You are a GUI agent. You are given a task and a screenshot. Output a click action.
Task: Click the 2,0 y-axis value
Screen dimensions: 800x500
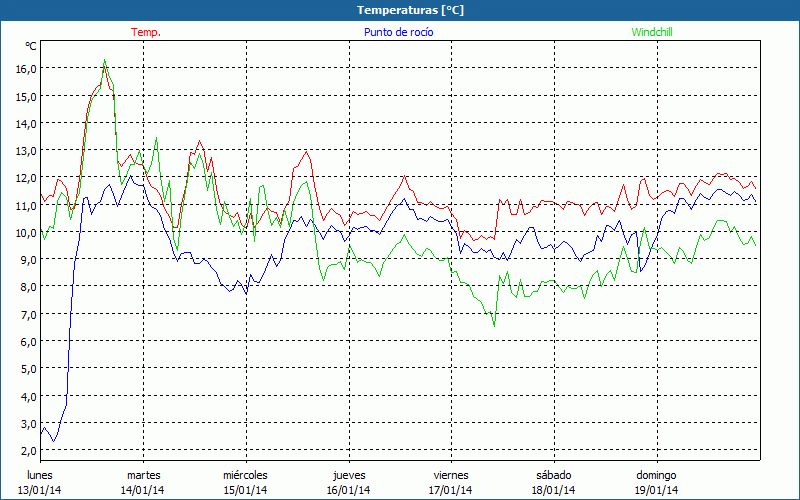pyautogui.click(x=26, y=451)
